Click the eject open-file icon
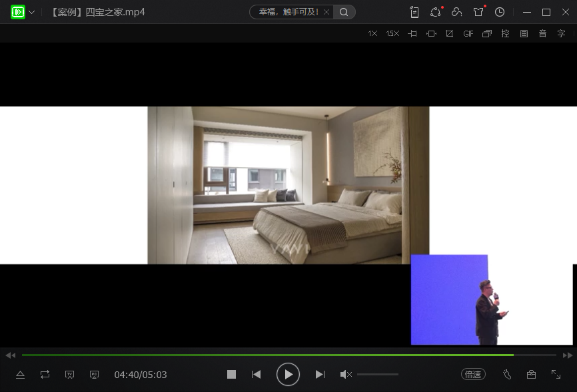Screen dimensions: 577x392 point(20,375)
